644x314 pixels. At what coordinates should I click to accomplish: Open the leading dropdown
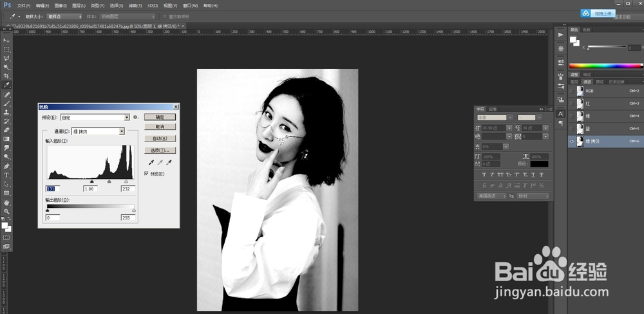545,128
